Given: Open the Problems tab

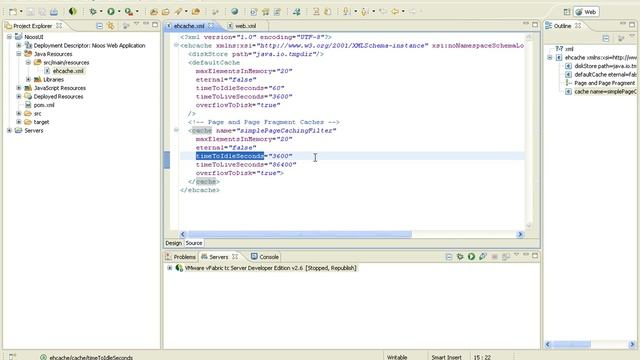Looking at the screenshot, I should point(180,257).
